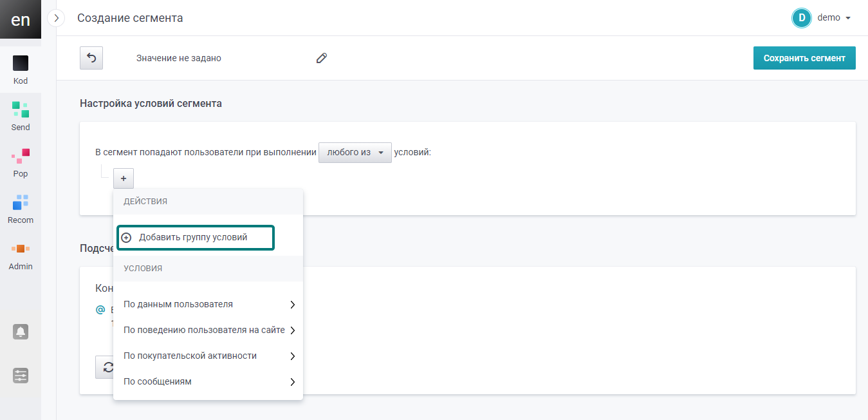This screenshot has width=868, height=420.
Task: Expand 'По данным пользователя' submenu
Action: pos(208,304)
